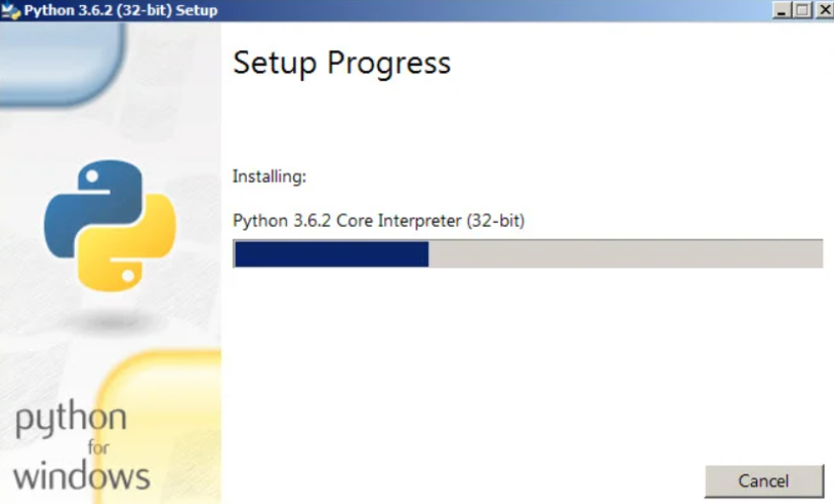
Task: Click the filled dark blue progress section
Action: coord(332,254)
